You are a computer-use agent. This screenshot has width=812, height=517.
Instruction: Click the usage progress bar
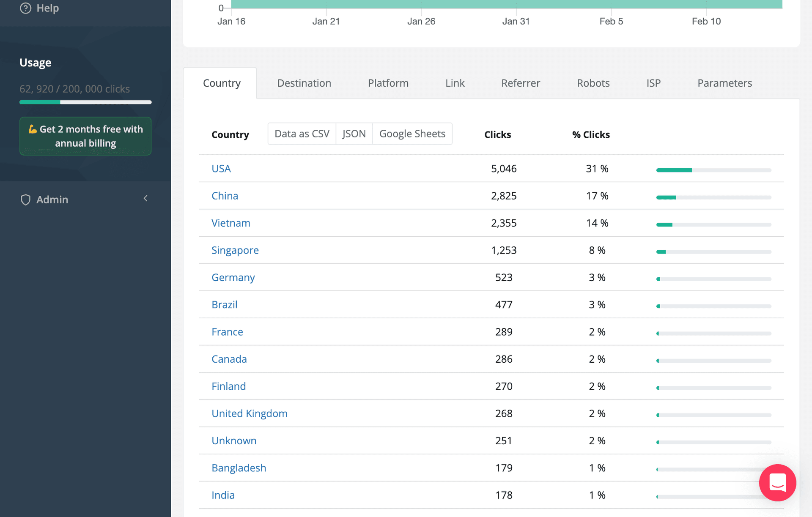(85, 102)
